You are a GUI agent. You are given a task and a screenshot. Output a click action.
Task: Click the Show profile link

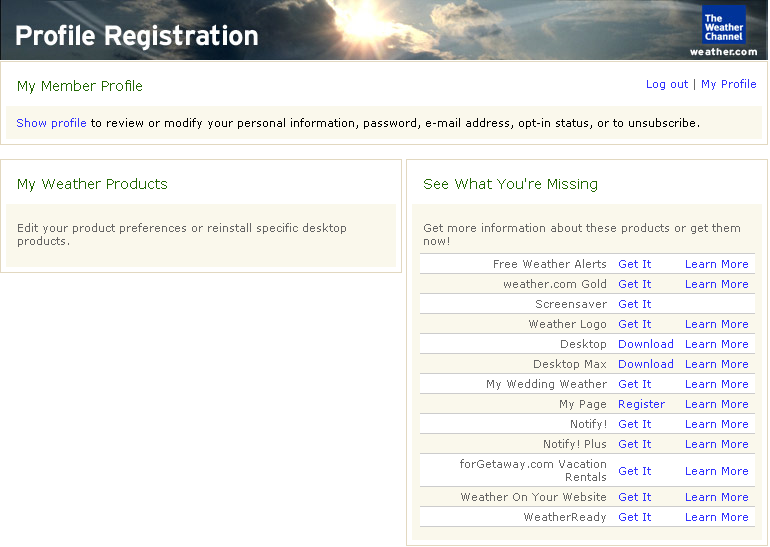tap(51, 123)
